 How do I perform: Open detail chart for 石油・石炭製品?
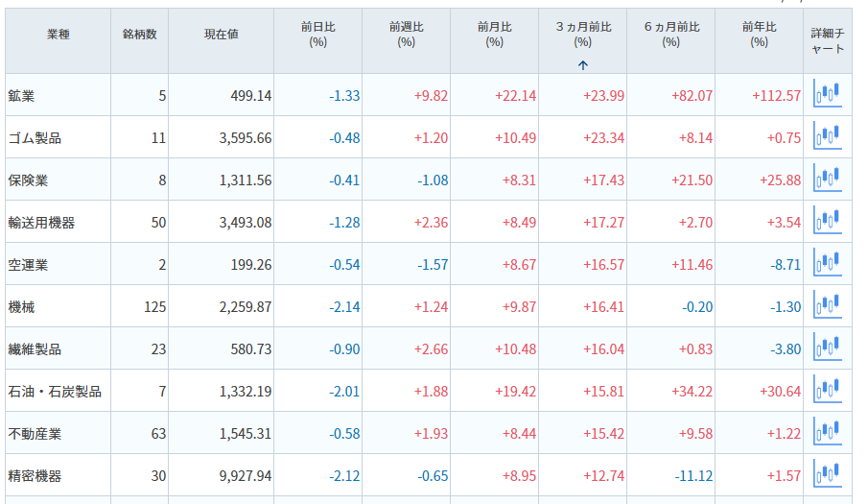click(828, 389)
